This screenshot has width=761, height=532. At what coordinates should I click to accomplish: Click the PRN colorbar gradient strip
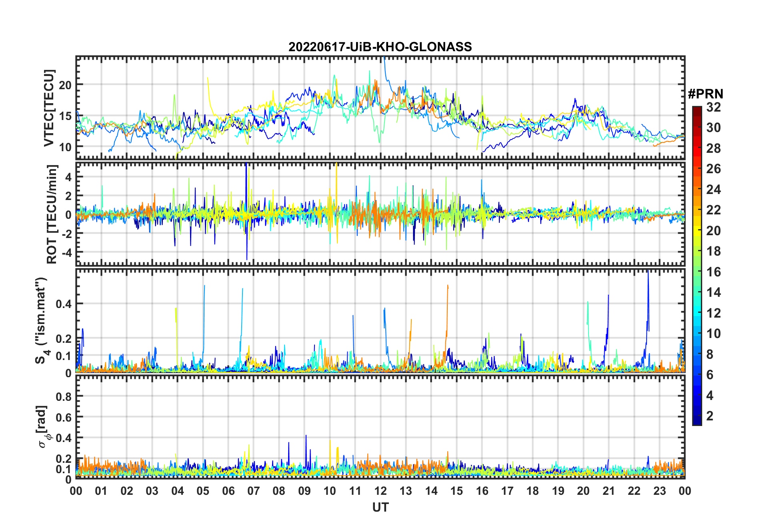coord(697,266)
